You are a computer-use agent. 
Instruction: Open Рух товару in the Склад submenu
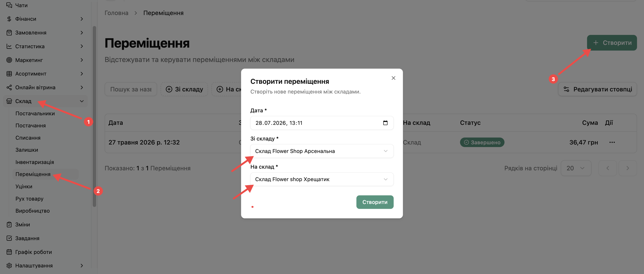tap(29, 199)
